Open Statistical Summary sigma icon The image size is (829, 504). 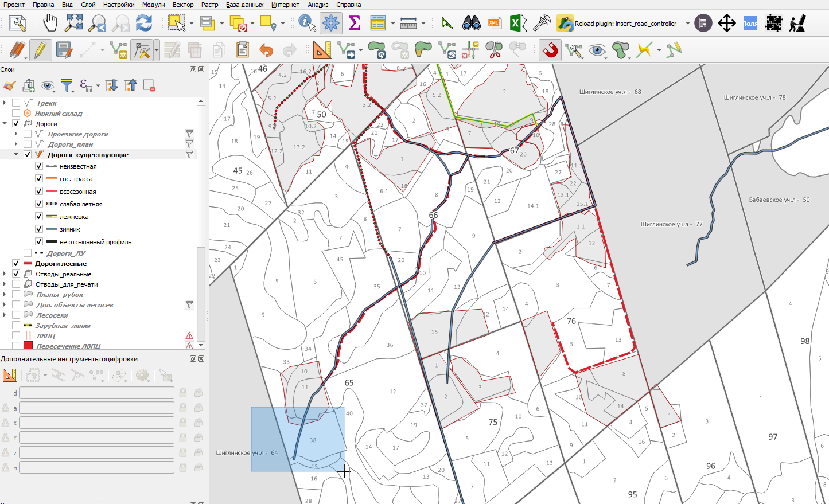354,23
